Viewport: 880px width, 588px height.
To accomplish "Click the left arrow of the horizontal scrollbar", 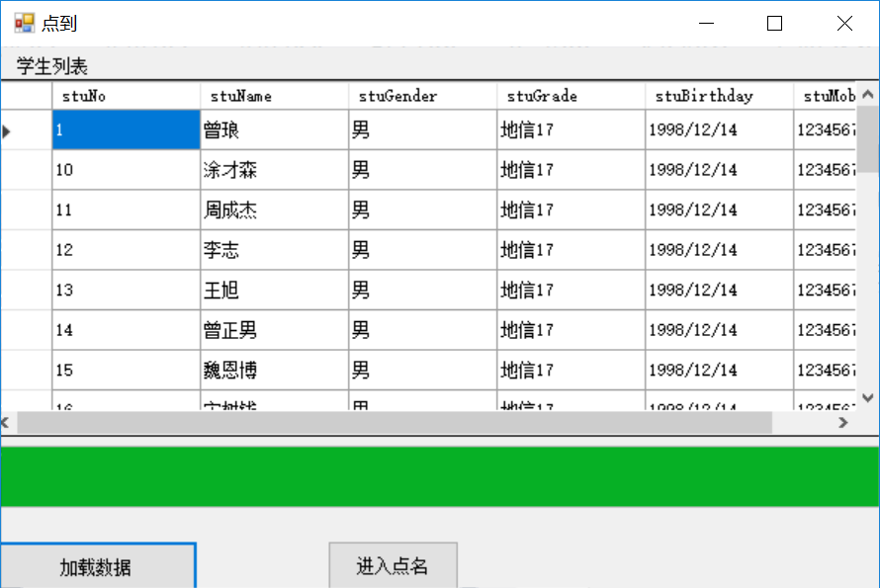I will [x=8, y=423].
